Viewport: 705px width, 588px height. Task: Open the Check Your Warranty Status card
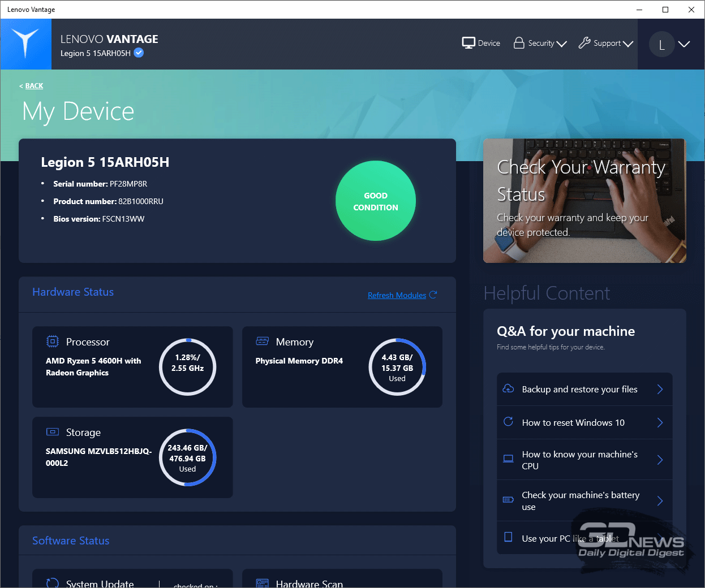tap(584, 201)
